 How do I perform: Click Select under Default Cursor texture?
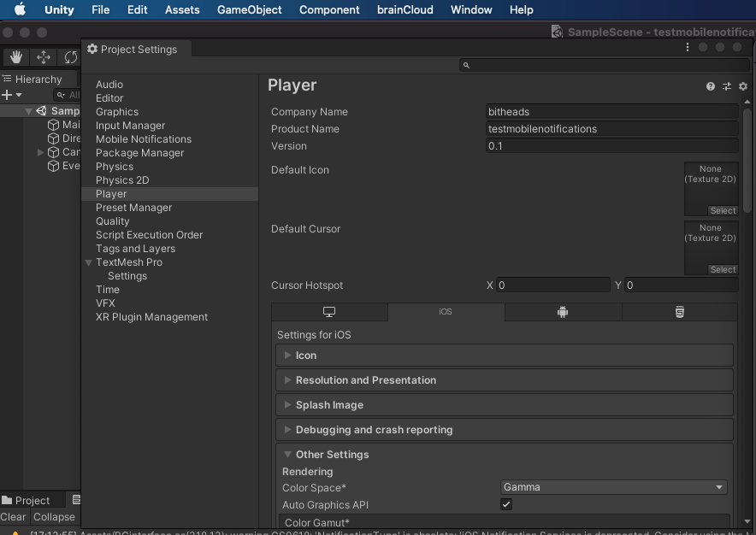point(723,270)
